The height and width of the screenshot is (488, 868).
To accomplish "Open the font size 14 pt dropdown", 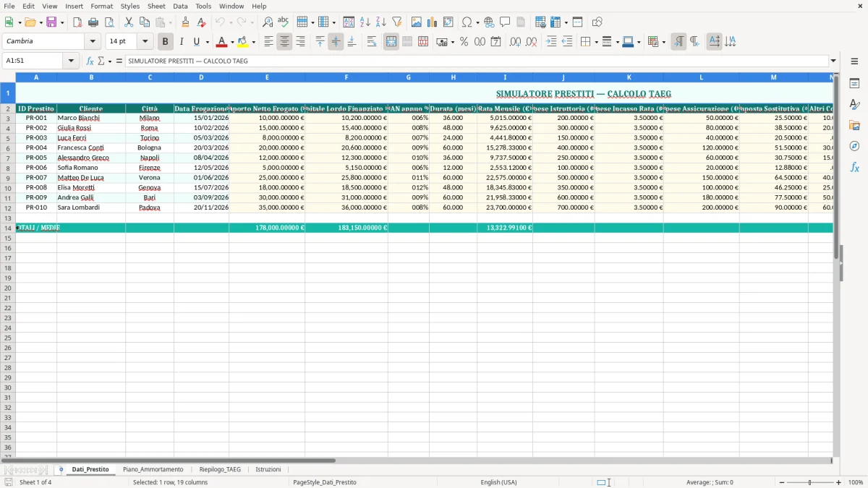I will click(145, 41).
